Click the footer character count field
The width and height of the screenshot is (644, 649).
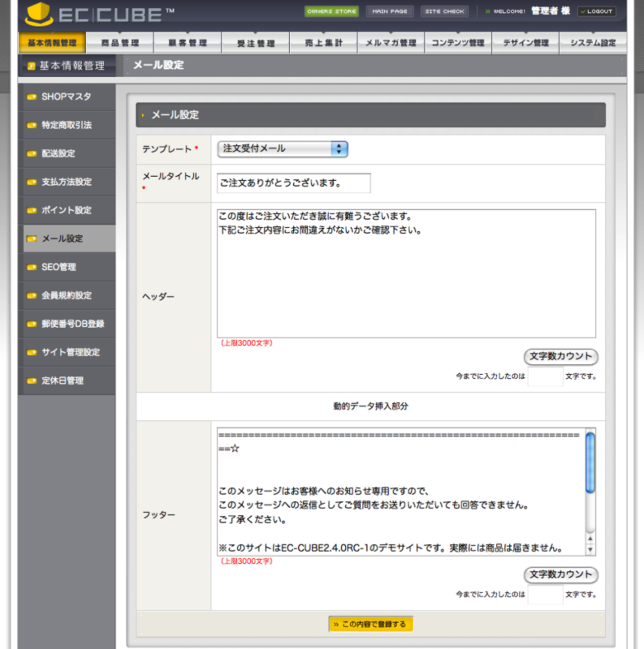545,595
